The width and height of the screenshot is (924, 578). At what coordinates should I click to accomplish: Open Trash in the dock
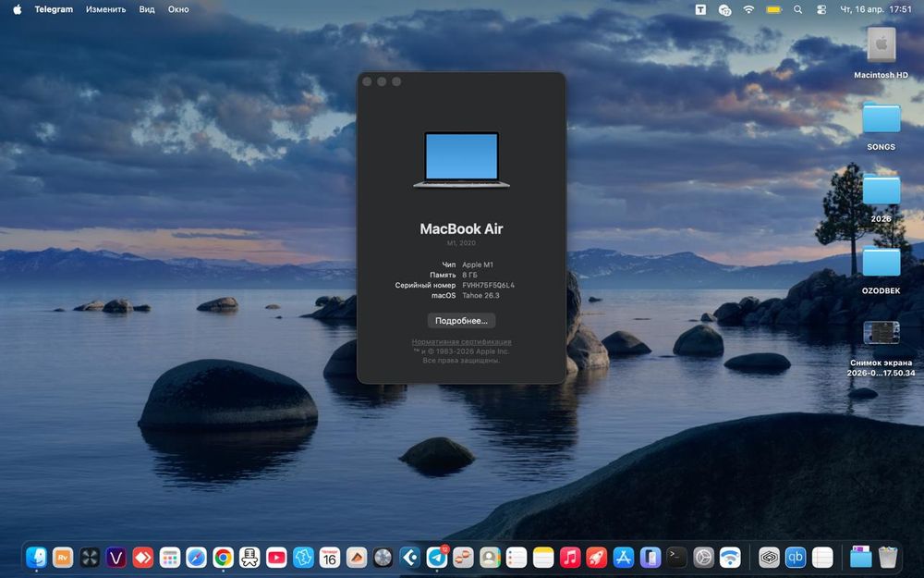click(x=887, y=558)
